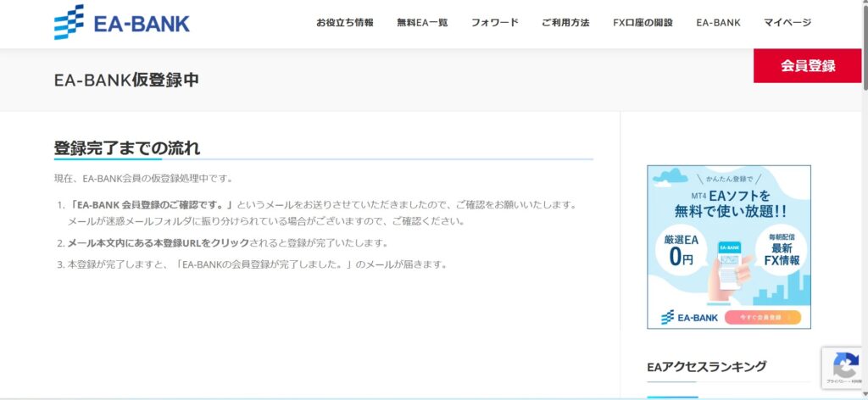Open the EA-BANK navigation menu item

click(x=718, y=23)
